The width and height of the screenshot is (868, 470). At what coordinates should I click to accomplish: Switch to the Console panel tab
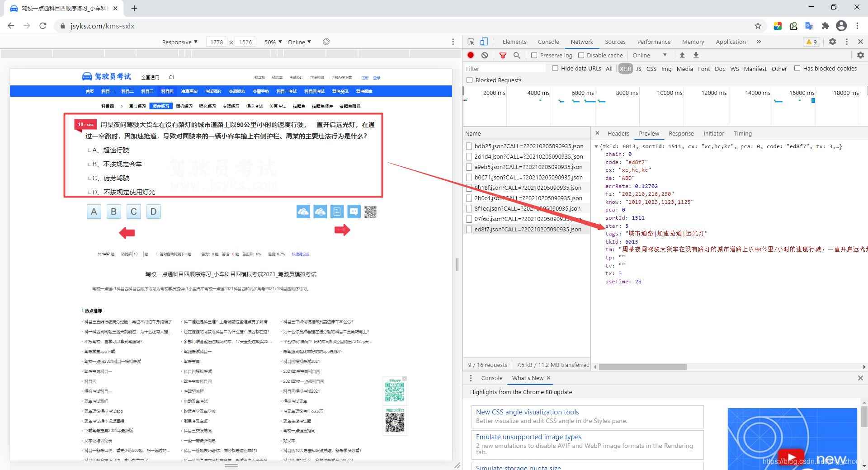548,42
